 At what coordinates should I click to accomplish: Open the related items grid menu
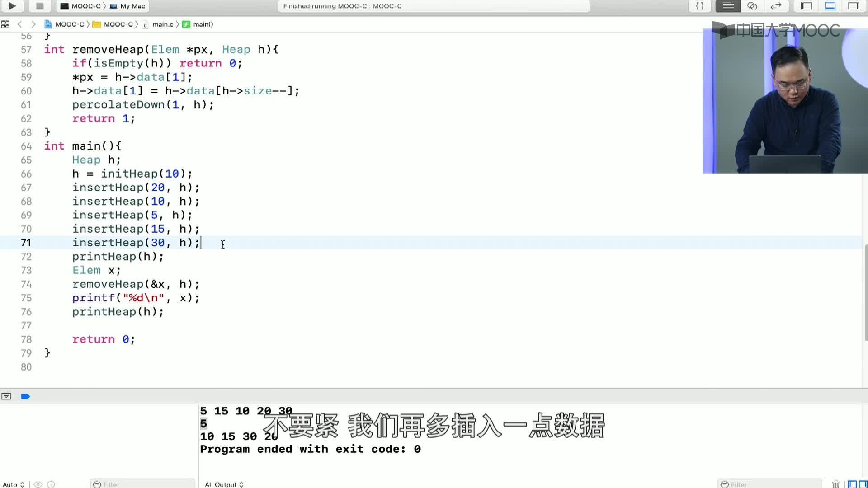coord(5,24)
